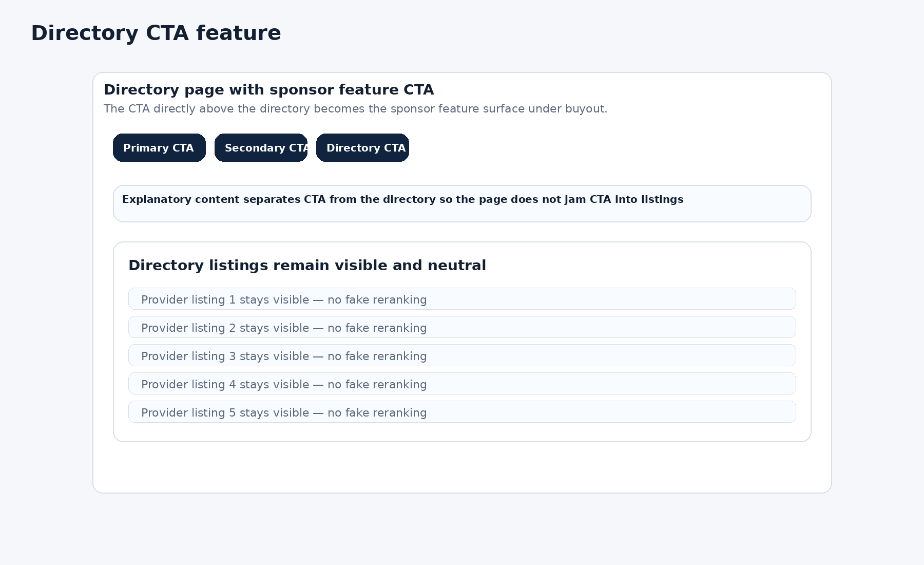Click 'no fake reranking' in listing 1
Image resolution: width=924 pixels, height=565 pixels.
pyautogui.click(x=377, y=300)
